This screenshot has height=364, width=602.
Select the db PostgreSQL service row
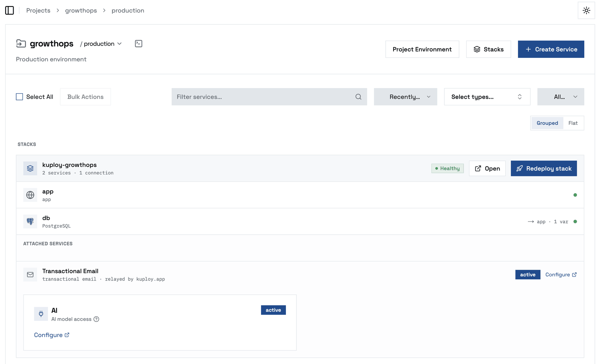300,221
